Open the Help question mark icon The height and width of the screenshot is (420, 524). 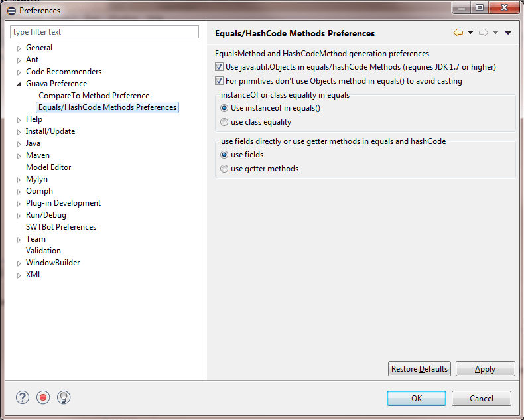(23, 397)
